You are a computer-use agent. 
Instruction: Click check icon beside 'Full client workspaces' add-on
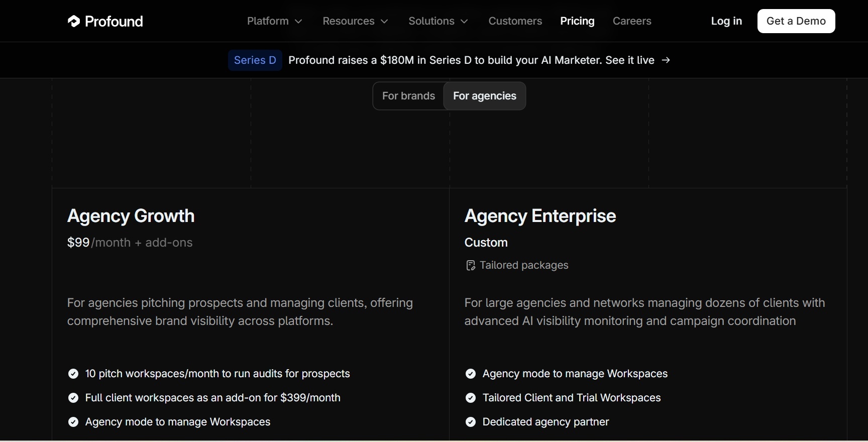73,398
